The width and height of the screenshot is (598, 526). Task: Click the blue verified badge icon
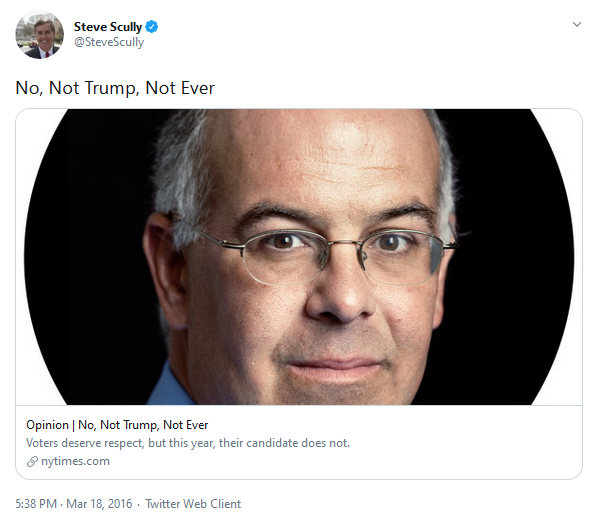point(152,27)
